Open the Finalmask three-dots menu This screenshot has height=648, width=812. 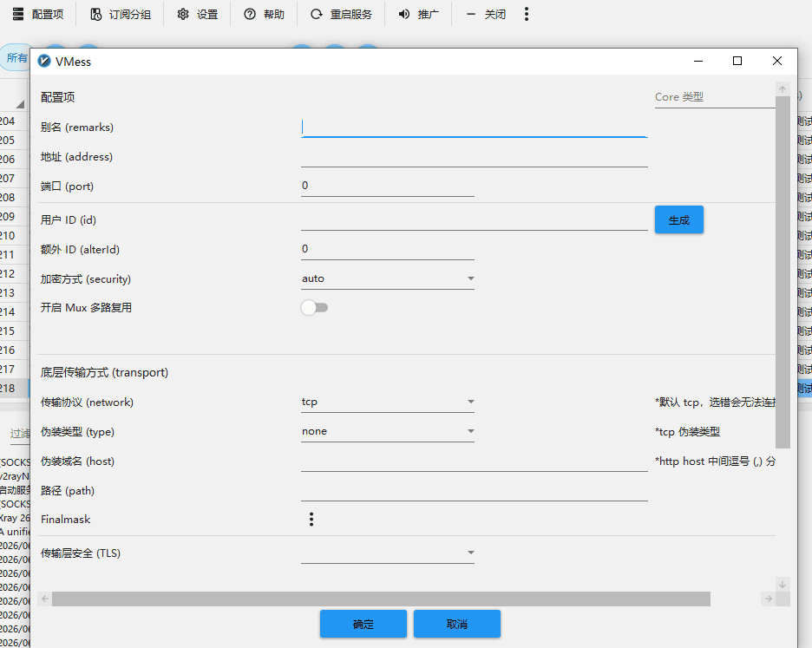pyautogui.click(x=311, y=520)
